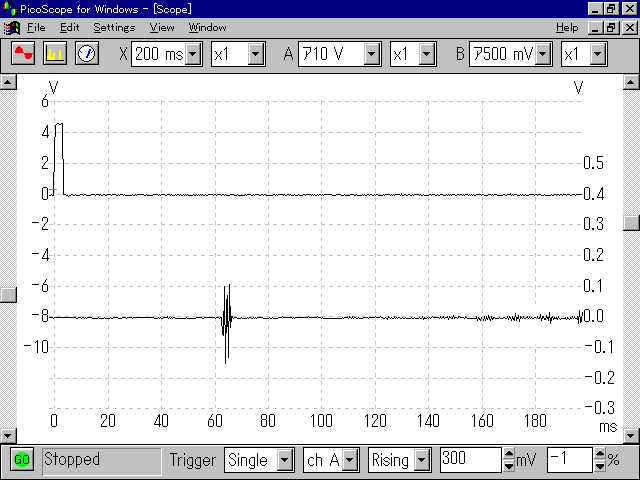Click the right scrollbar down arrow
This screenshot has width=640, height=480.
[x=631, y=436]
